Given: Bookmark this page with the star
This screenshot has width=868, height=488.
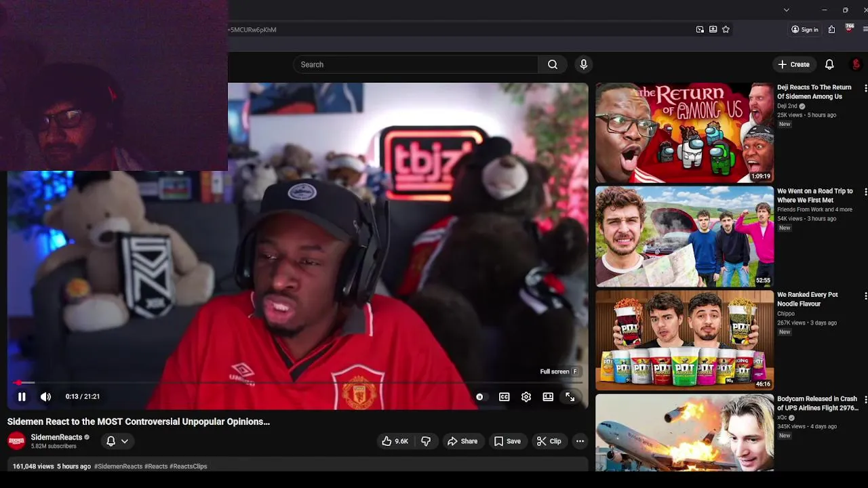Looking at the screenshot, I should (x=726, y=29).
